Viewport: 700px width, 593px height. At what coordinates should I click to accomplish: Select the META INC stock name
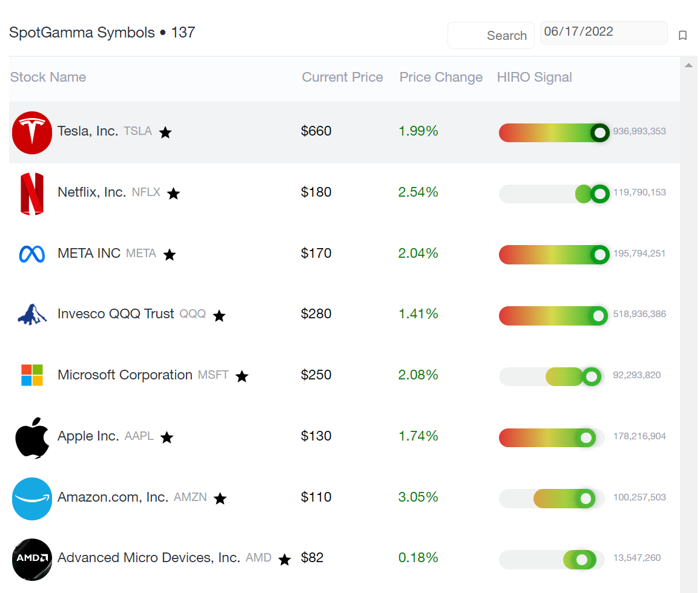pyautogui.click(x=89, y=253)
